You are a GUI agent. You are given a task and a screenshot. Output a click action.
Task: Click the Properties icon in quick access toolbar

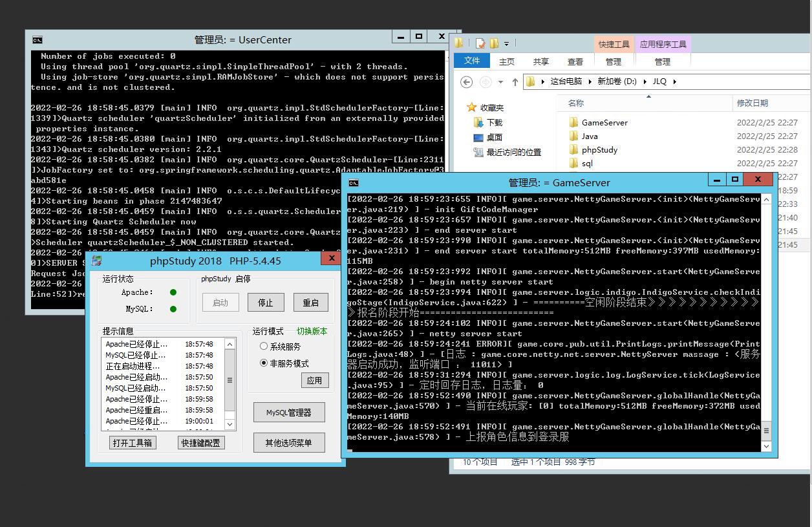(479, 43)
